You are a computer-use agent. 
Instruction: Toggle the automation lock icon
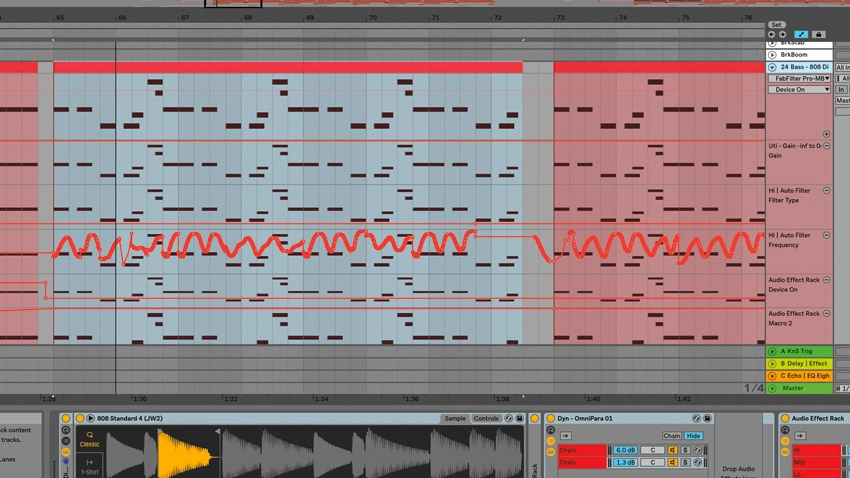pyautogui.click(x=819, y=34)
